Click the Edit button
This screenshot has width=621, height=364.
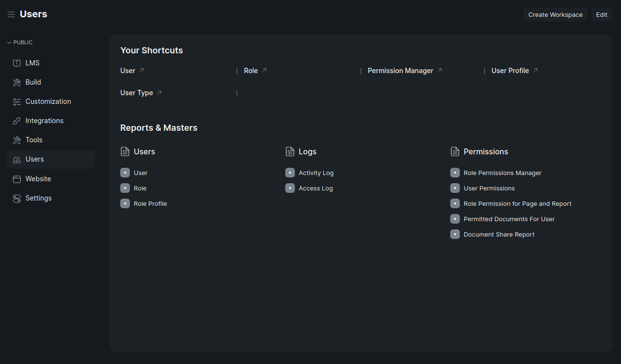(x=602, y=14)
